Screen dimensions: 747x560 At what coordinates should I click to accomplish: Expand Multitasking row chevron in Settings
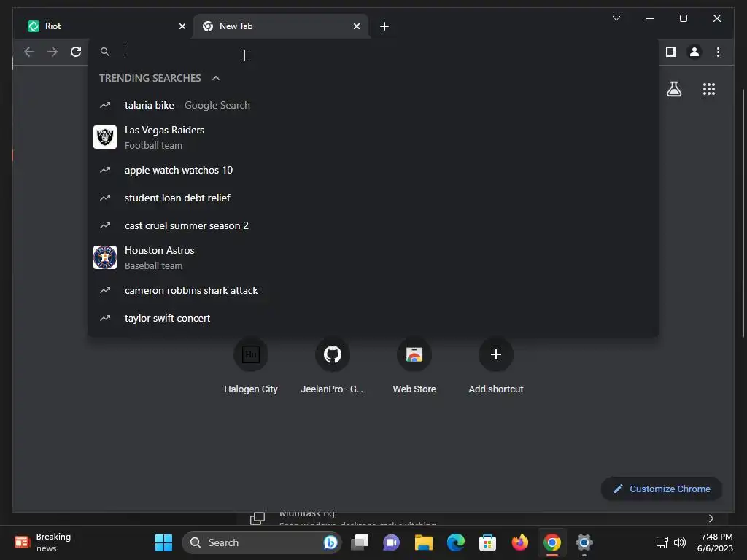(711, 518)
